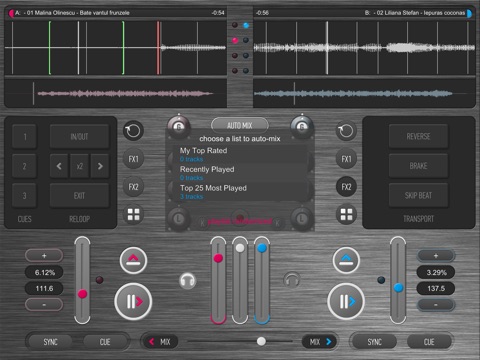Image resolution: width=480 pixels, height=360 pixels.
Task: Click deck B top-right gain knob
Action: click(x=301, y=126)
